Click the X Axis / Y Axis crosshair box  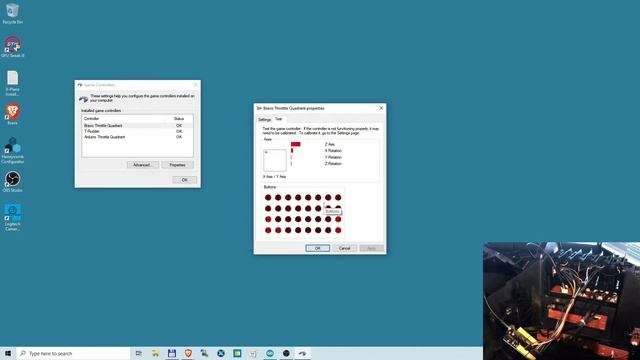(x=275, y=160)
